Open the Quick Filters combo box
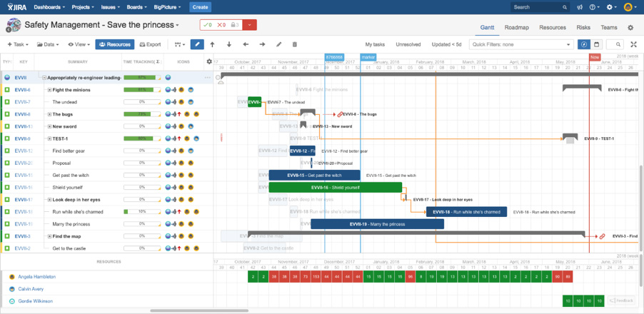Screen dimensions: 644x314 coord(521,44)
